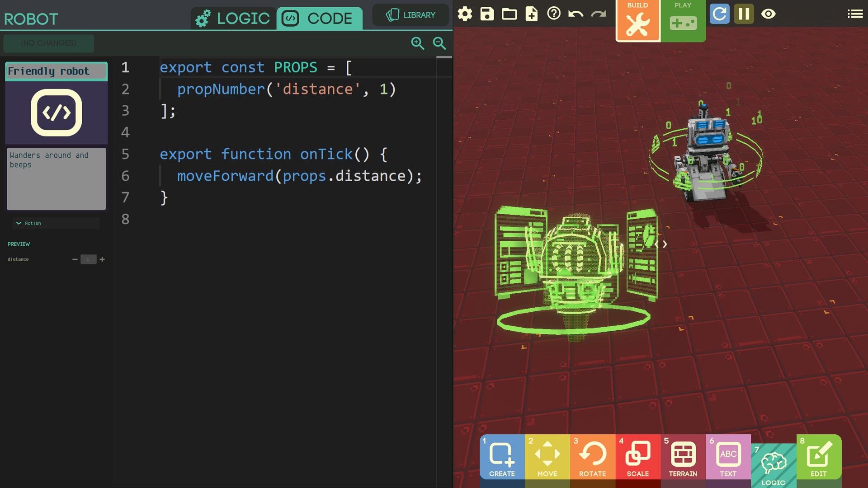868x488 pixels.
Task: Switch to the Code tab
Action: [x=319, y=19]
